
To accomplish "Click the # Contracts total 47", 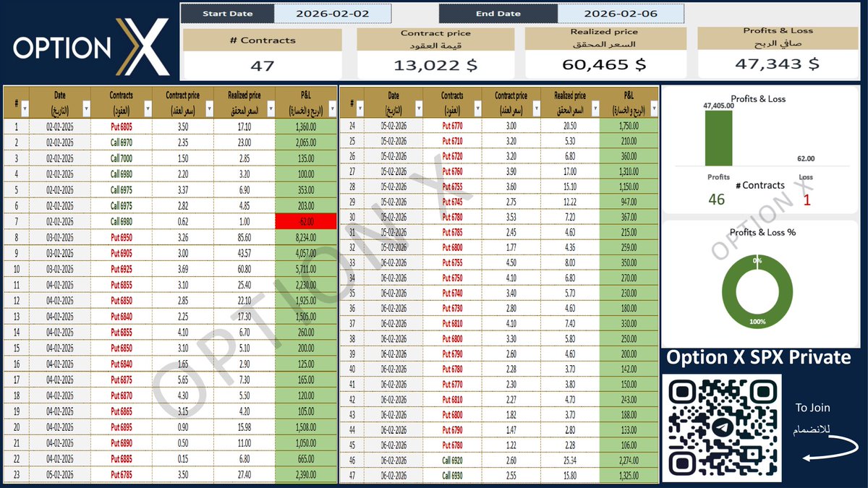I will pyautogui.click(x=263, y=66).
